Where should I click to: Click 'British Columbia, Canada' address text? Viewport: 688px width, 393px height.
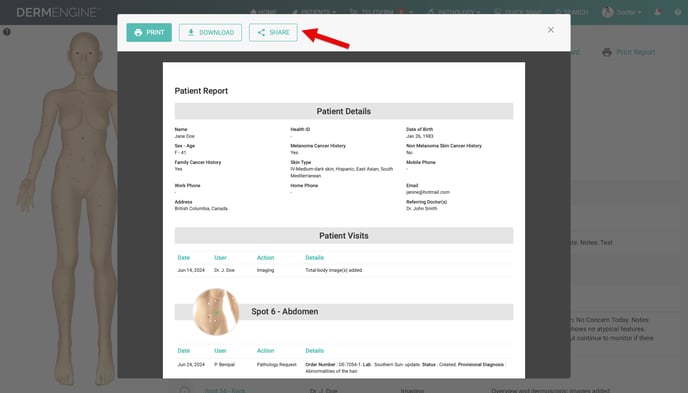point(201,208)
